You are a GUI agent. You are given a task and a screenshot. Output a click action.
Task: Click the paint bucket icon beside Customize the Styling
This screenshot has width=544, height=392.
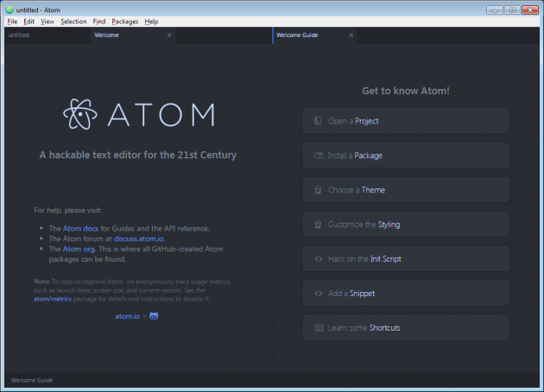coord(318,224)
